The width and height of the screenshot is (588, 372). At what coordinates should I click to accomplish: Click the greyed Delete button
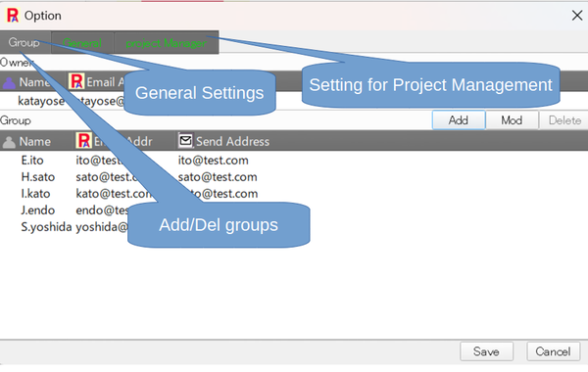coord(564,120)
